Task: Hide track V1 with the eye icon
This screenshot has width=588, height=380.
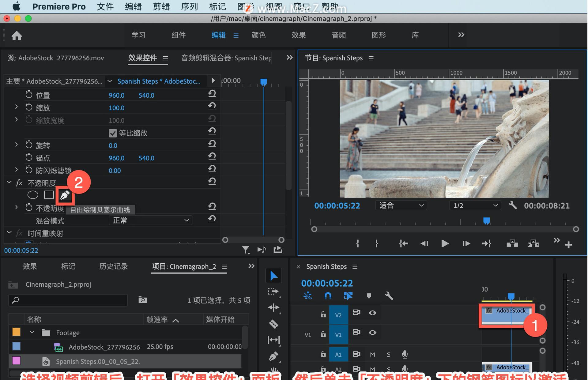Action: tap(372, 332)
